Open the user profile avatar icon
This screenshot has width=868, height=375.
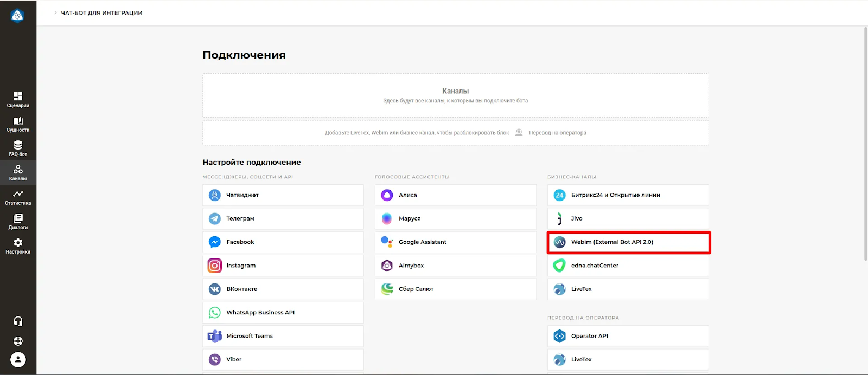[x=18, y=359]
